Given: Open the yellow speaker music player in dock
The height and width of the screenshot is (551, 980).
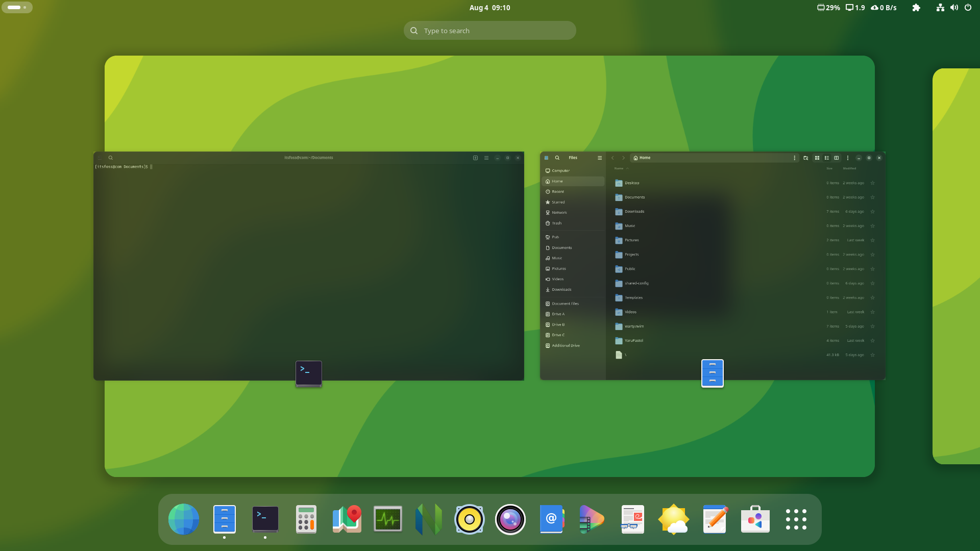Looking at the screenshot, I should (470, 519).
